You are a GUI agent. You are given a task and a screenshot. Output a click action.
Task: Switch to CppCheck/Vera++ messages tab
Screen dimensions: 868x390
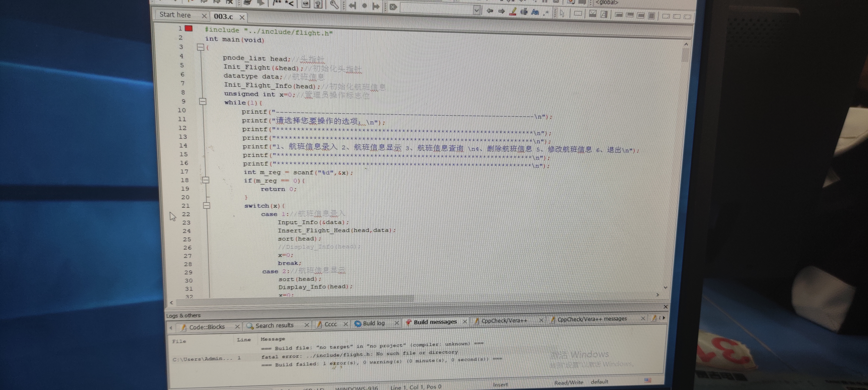pyautogui.click(x=592, y=319)
